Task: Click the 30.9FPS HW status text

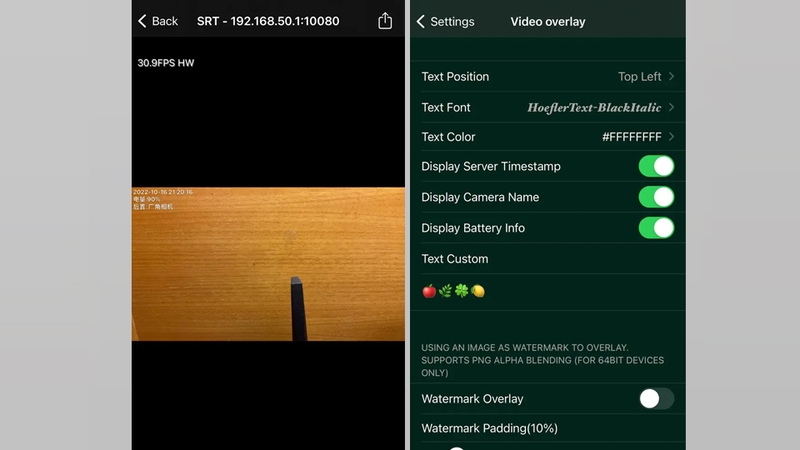Action: point(166,63)
